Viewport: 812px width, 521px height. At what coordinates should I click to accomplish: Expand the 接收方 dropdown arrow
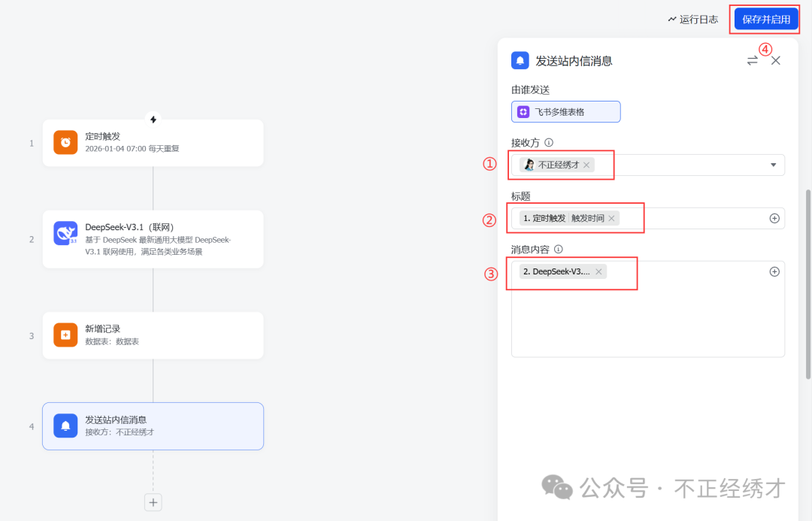pos(773,165)
